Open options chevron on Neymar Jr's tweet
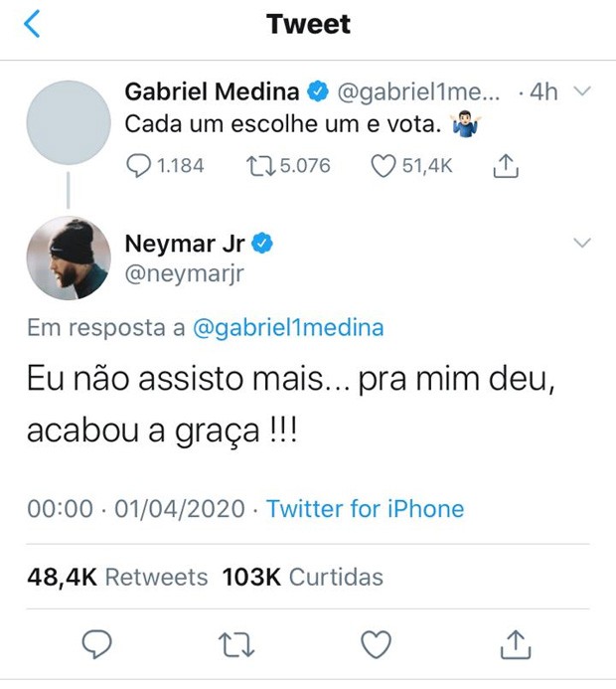 point(583,242)
